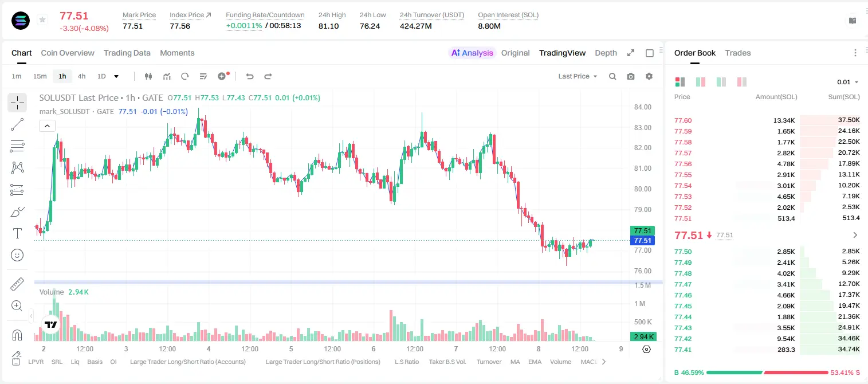Click the chart screenshot camera icon
The height and width of the screenshot is (384, 868).
pyautogui.click(x=631, y=76)
